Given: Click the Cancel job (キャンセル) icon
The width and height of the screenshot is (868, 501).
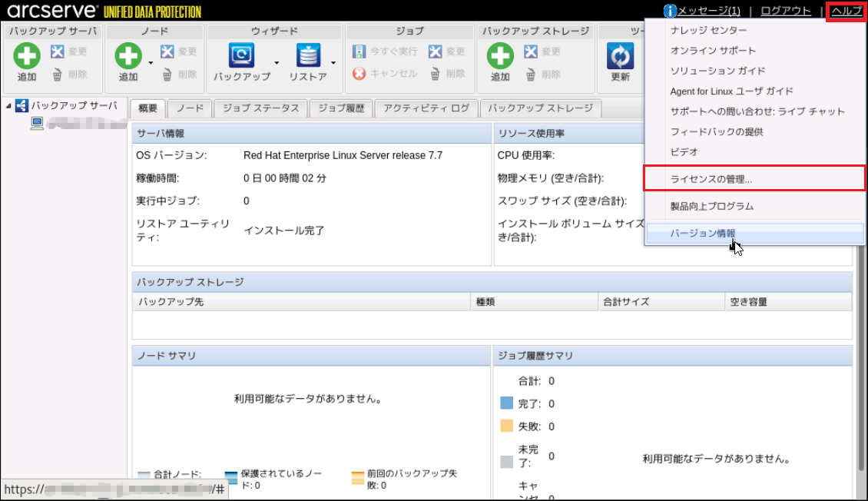Looking at the screenshot, I should [359, 74].
